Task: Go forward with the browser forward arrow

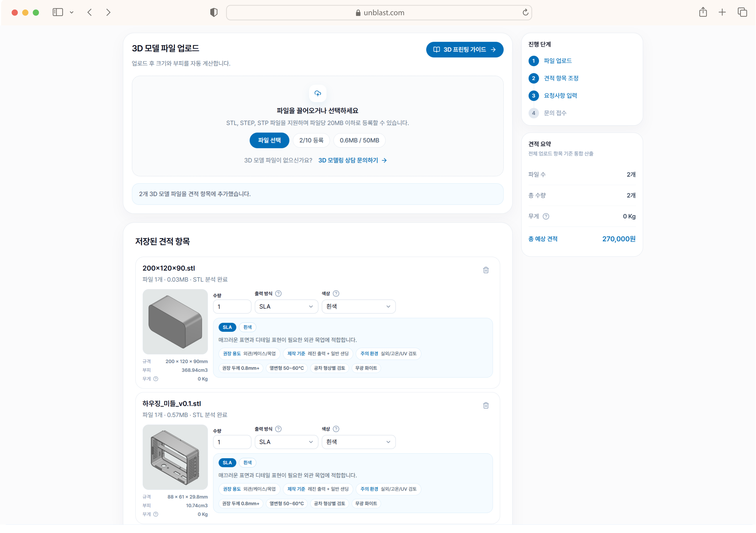Action: pyautogui.click(x=108, y=13)
